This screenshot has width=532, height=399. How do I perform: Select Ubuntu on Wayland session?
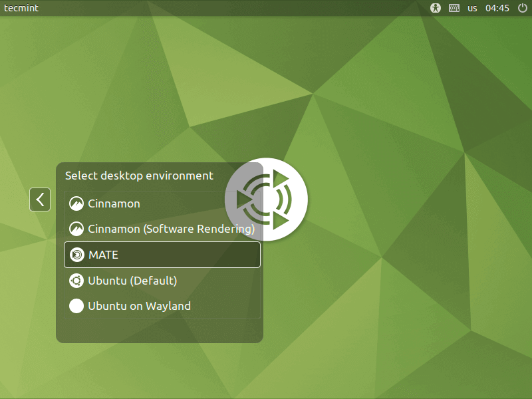click(162, 306)
